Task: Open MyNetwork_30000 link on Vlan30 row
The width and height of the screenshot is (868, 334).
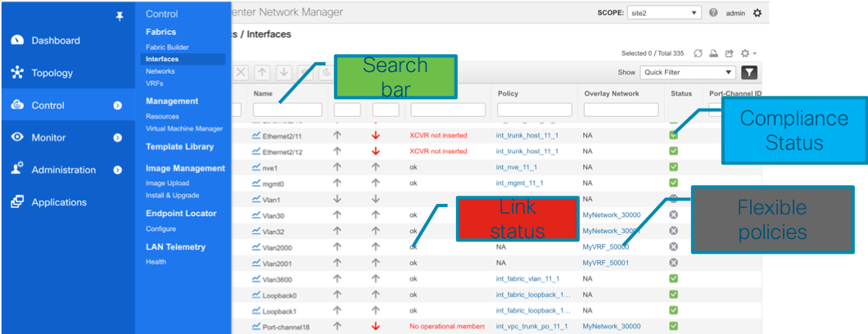Action: pos(611,214)
